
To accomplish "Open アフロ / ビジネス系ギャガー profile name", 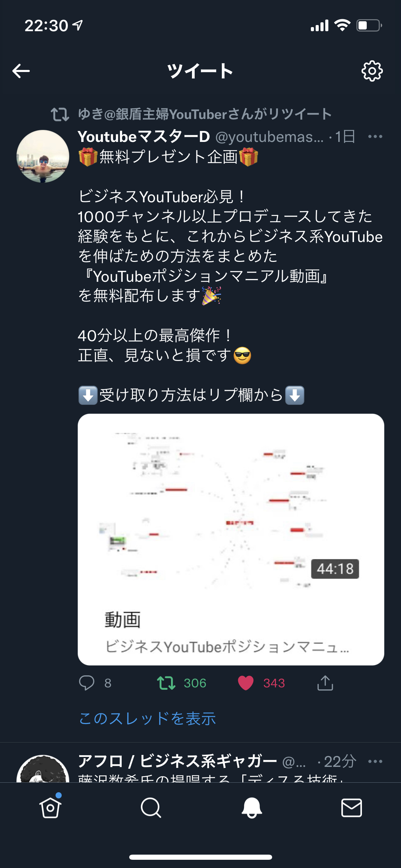I will coord(177,761).
